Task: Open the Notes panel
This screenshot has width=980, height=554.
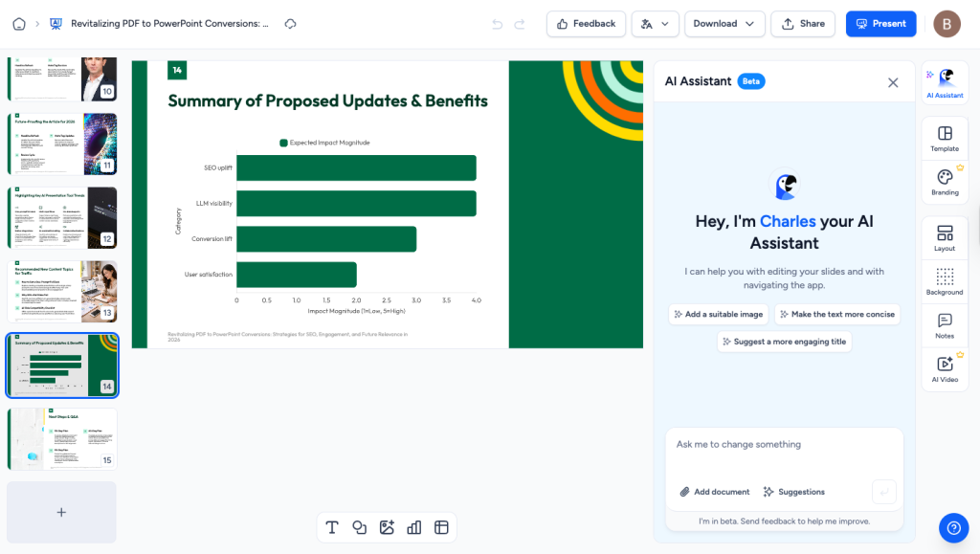Action: coord(945,326)
